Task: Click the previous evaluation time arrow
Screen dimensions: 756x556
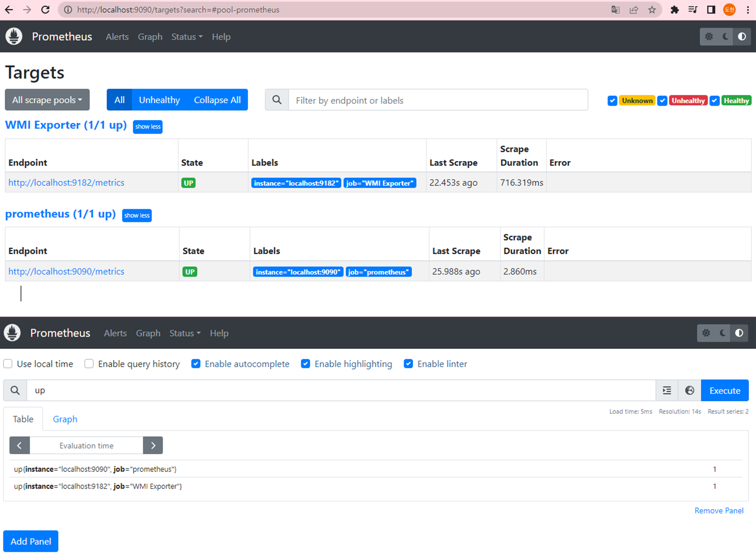Action: [19, 445]
